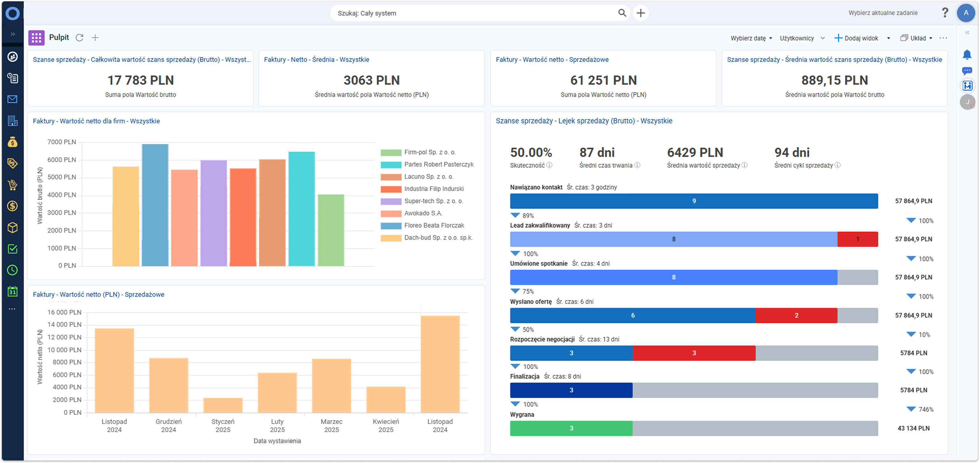Viewport: 980px width, 463px height.
Task: Open the Wybierz datę dropdown
Action: pyautogui.click(x=751, y=38)
